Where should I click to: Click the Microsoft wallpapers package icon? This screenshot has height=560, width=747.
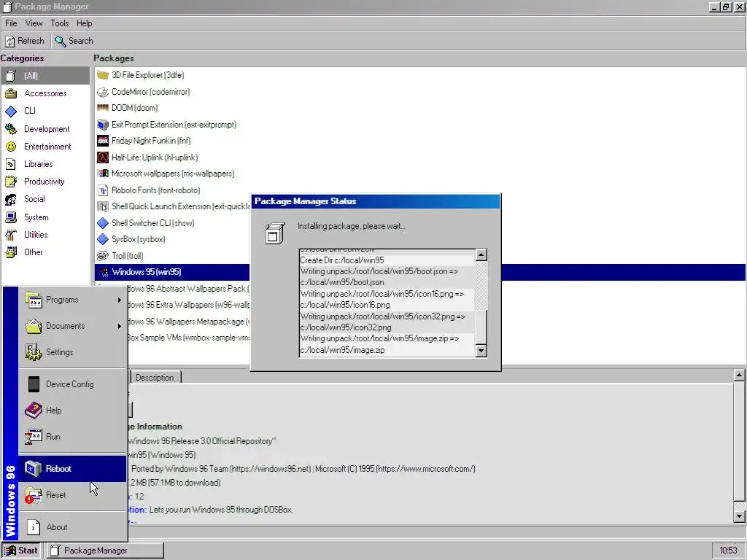pyautogui.click(x=102, y=174)
